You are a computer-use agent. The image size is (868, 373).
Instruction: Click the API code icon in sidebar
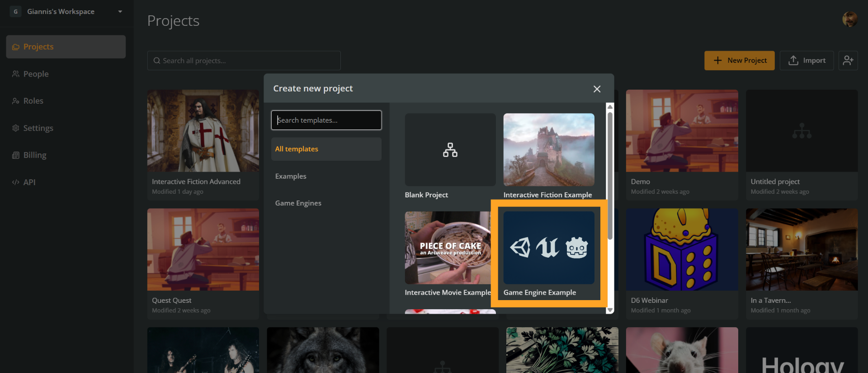click(x=16, y=182)
